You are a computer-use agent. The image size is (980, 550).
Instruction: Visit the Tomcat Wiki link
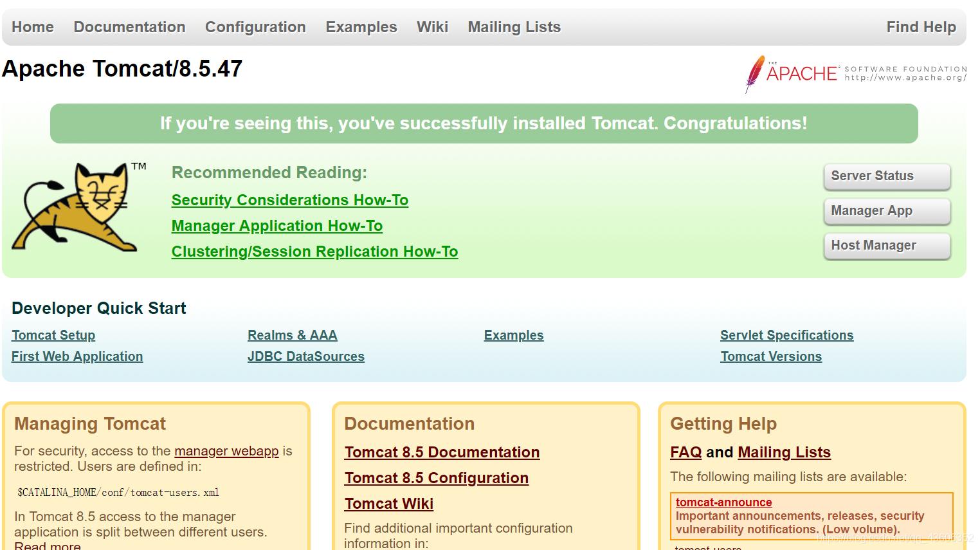(389, 504)
